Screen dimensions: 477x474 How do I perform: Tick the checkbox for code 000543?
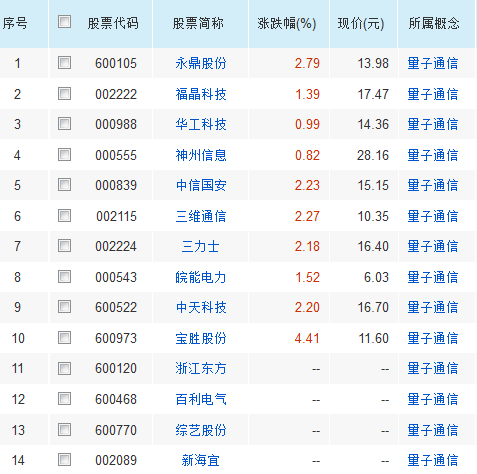pyautogui.click(x=64, y=277)
